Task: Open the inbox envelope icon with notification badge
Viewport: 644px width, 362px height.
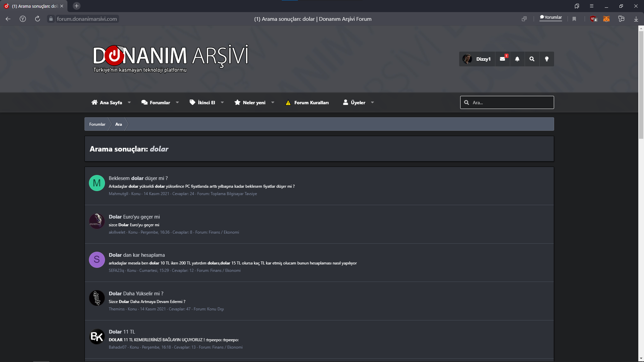Action: (x=502, y=59)
